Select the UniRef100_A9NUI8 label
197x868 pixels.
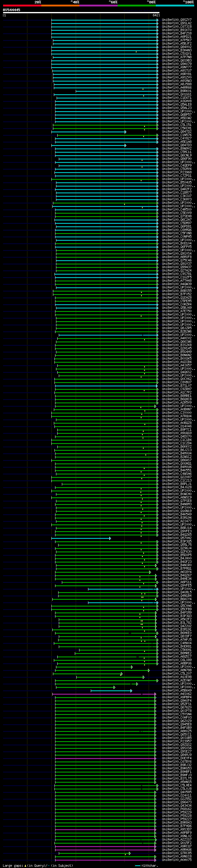[x=177, y=857]
